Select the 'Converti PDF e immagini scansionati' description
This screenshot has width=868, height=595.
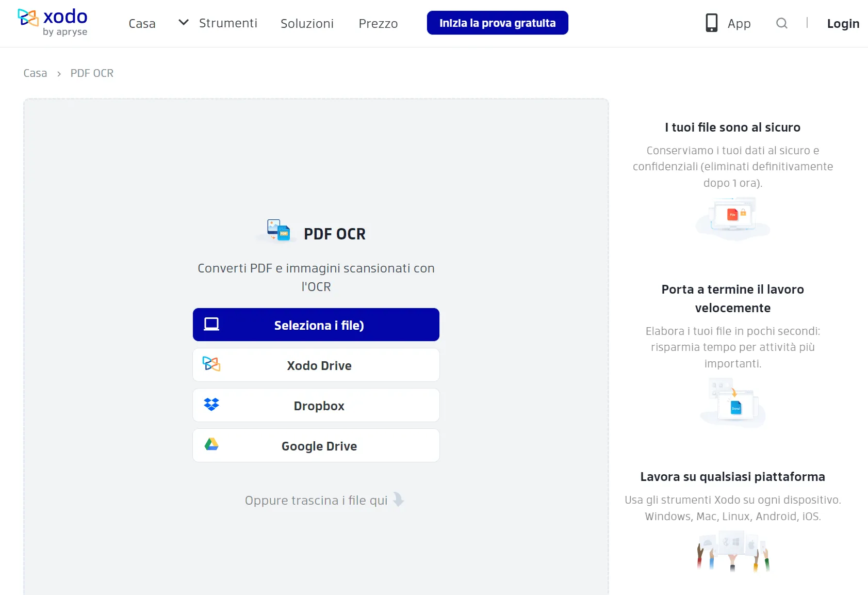tap(316, 277)
